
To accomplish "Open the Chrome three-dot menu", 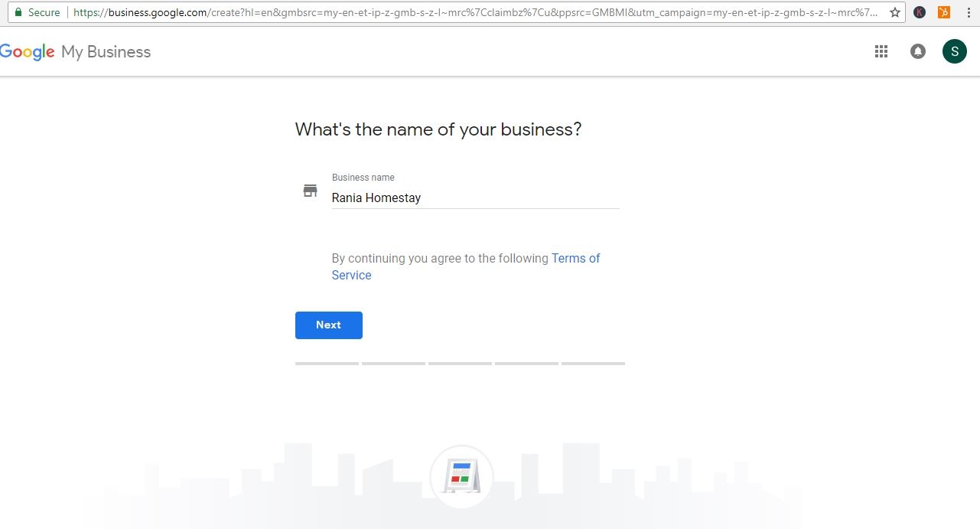I will (969, 12).
